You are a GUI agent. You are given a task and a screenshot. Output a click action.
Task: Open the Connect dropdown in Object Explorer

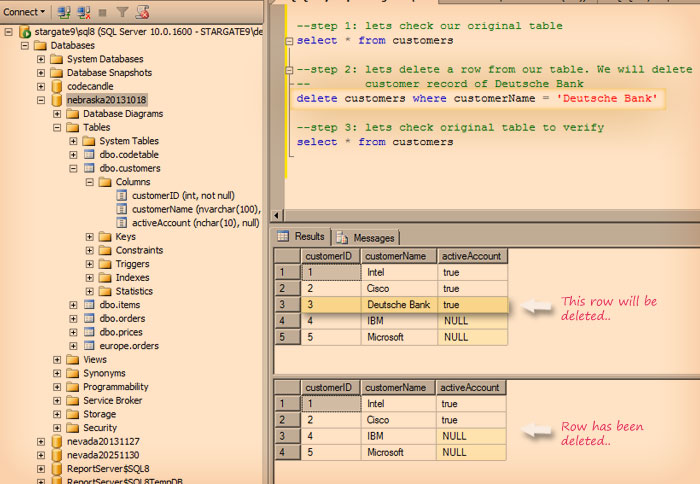(24, 12)
